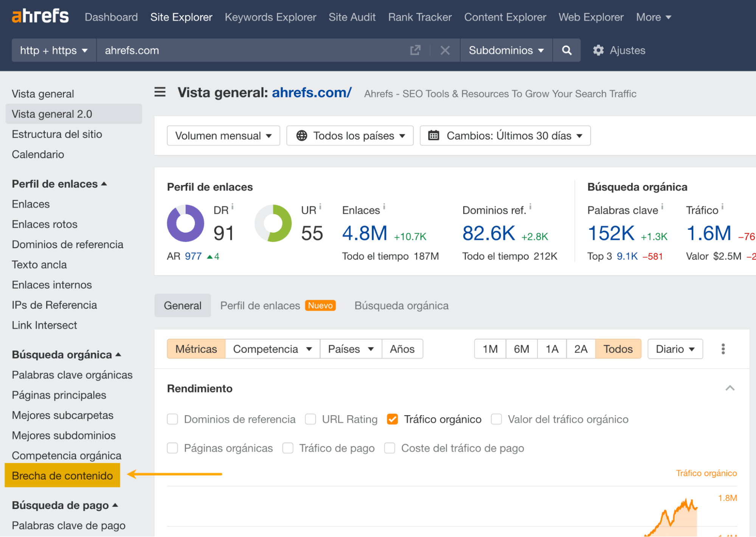This screenshot has width=756, height=537.
Task: Uncheck Tráfico orgánico checkbox
Action: coord(392,419)
